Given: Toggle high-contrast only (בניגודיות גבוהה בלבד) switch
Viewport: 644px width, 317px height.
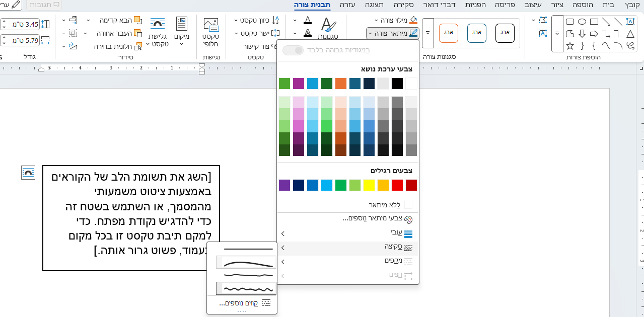Looking at the screenshot, I should (293, 50).
